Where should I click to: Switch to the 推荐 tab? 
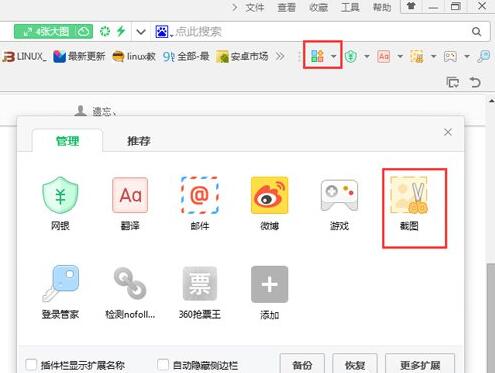click(x=139, y=141)
